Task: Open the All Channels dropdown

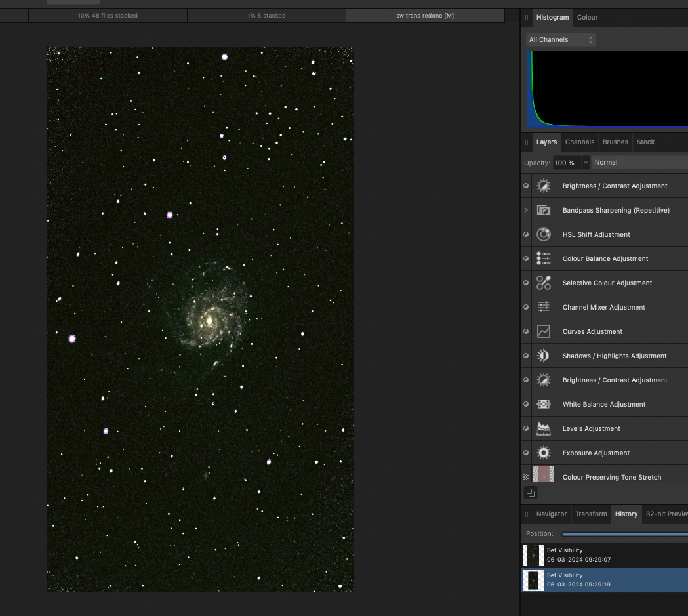Action: point(560,39)
